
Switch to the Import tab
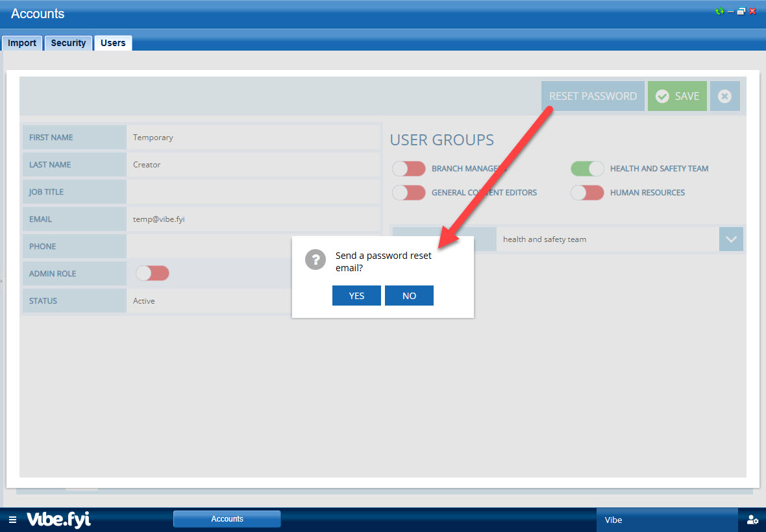pyautogui.click(x=22, y=43)
